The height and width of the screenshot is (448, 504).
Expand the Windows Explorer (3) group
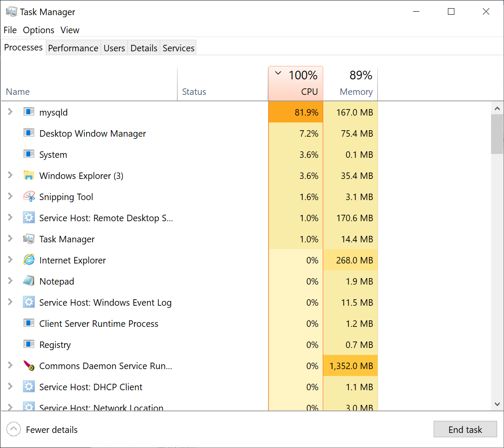(x=10, y=175)
